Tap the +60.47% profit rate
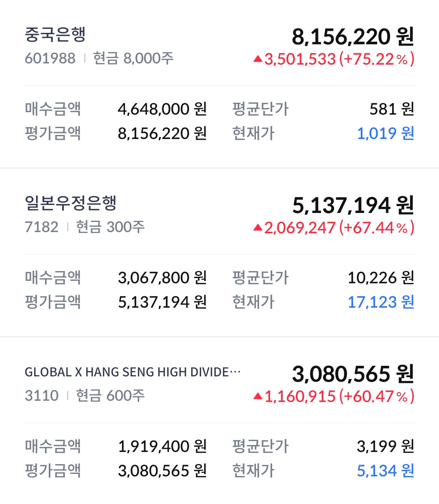Screen dimensions: 439x504 click(376, 396)
